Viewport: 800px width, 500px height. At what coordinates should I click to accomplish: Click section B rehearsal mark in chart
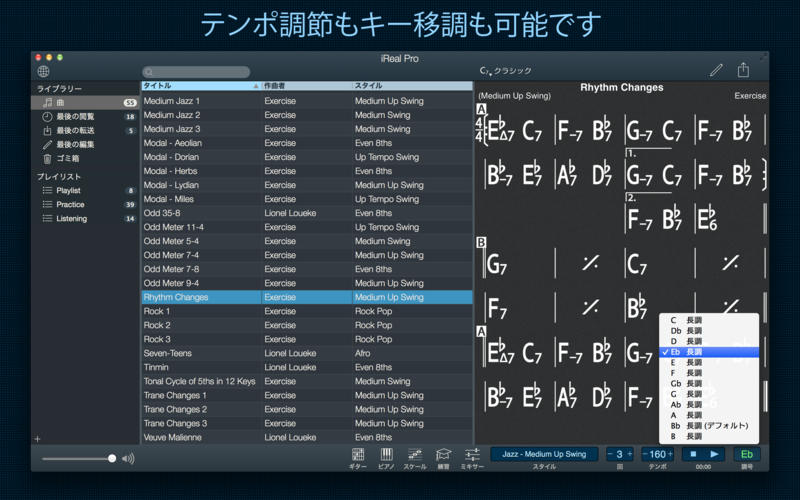point(481,243)
